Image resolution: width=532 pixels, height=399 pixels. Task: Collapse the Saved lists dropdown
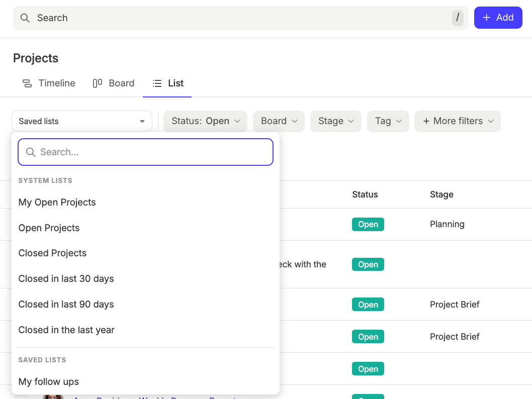pyautogui.click(x=82, y=122)
